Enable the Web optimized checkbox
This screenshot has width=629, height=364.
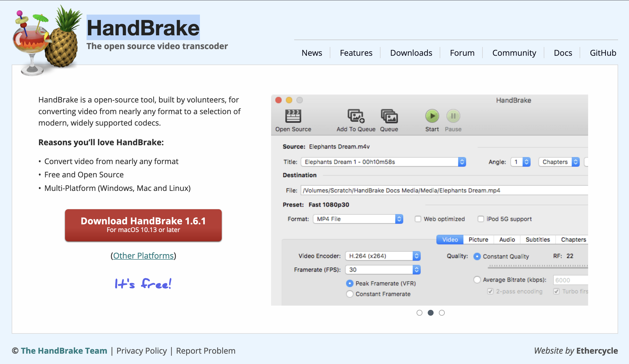(418, 219)
